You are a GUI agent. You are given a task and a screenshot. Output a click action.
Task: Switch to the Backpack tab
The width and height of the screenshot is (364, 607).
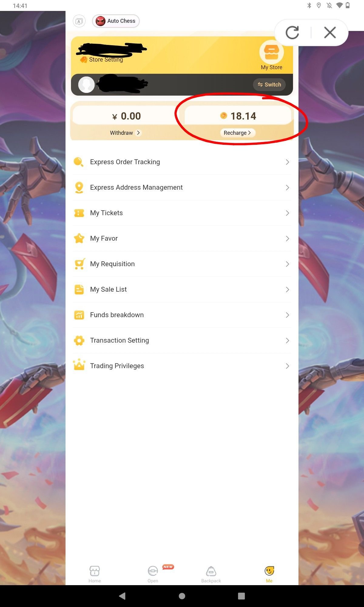(211, 574)
